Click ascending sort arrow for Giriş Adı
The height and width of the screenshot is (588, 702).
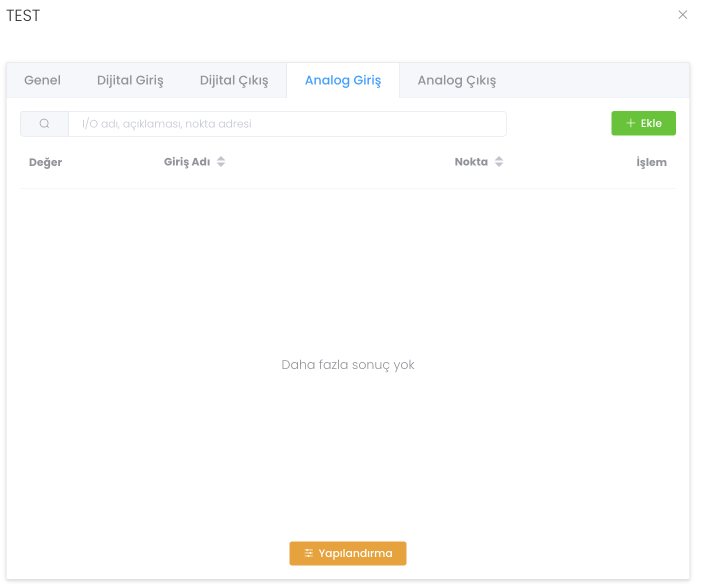[x=221, y=158]
